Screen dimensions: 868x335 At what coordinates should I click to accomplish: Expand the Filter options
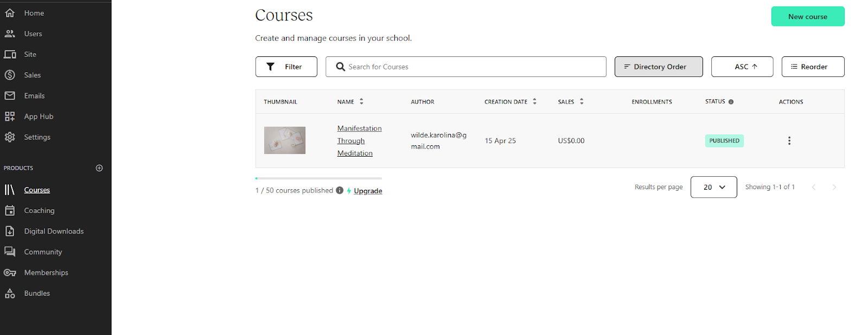click(x=286, y=67)
